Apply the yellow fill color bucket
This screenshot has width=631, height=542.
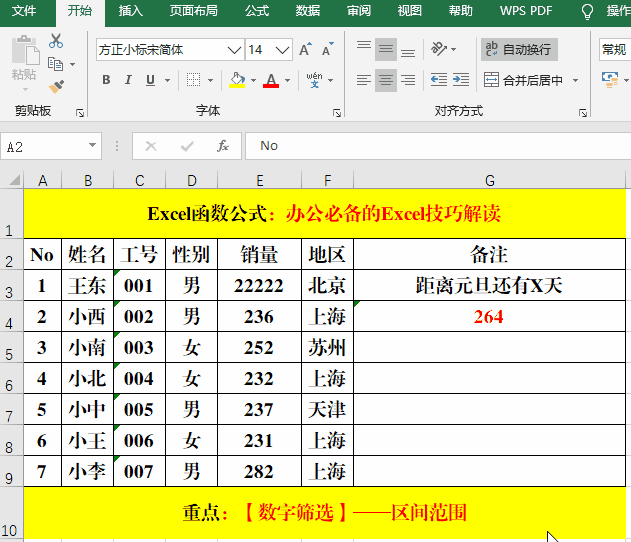pos(237,80)
